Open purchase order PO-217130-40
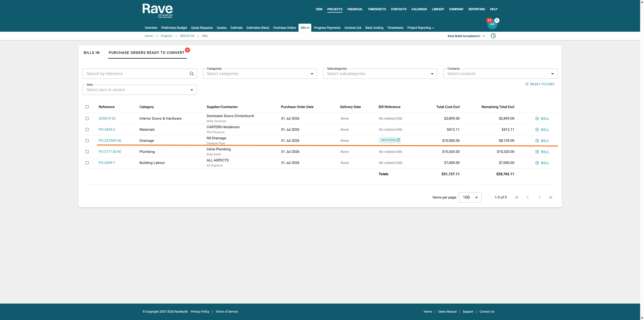644x320 pixels. click(110, 152)
